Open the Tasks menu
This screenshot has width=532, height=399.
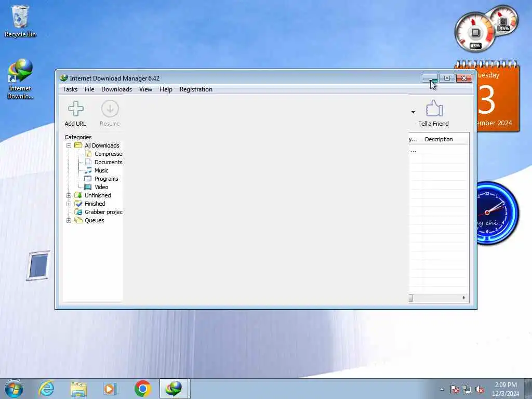(70, 89)
